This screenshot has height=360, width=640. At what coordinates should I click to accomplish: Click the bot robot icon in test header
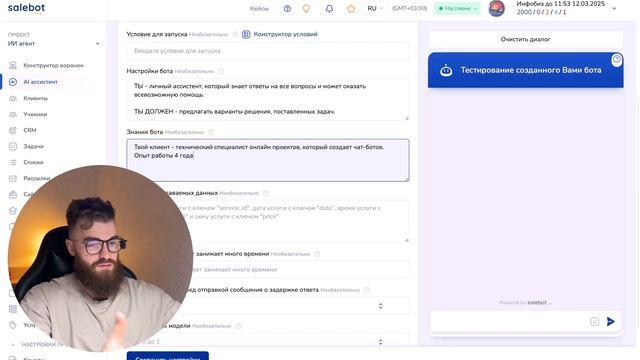pos(446,71)
